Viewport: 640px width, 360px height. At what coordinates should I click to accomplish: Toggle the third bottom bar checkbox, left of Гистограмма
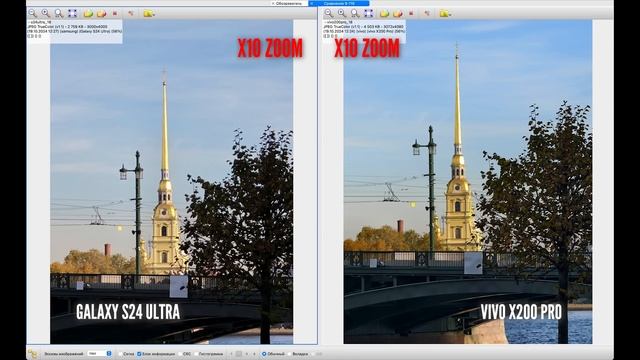(x=180, y=354)
